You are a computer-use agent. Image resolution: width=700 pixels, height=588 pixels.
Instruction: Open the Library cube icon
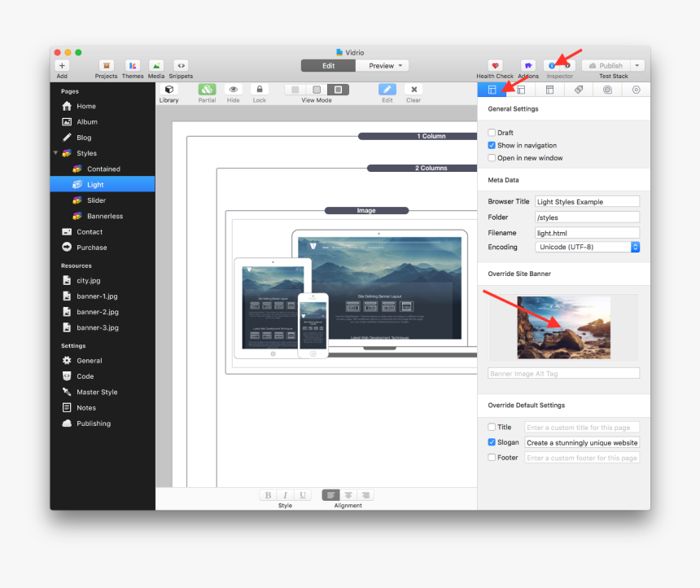tap(169, 90)
